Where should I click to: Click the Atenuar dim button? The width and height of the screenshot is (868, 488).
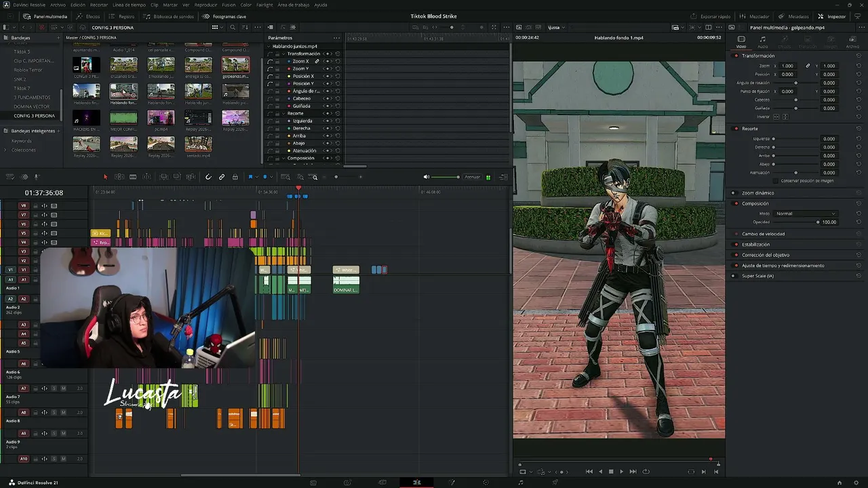(x=472, y=177)
